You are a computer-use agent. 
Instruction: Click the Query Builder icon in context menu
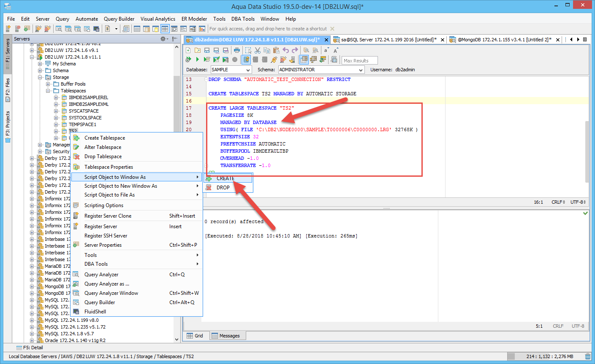76,302
